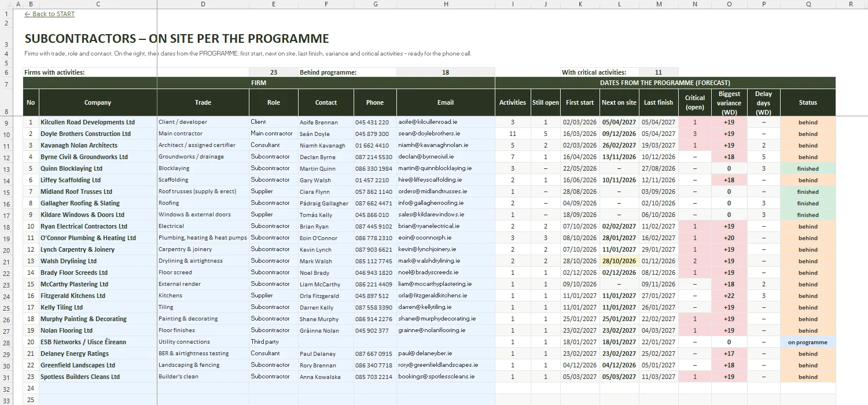Screen dimensions: 868x405
Task: Select contact 'Anna Kowalska'
Action: pyautogui.click(x=326, y=377)
